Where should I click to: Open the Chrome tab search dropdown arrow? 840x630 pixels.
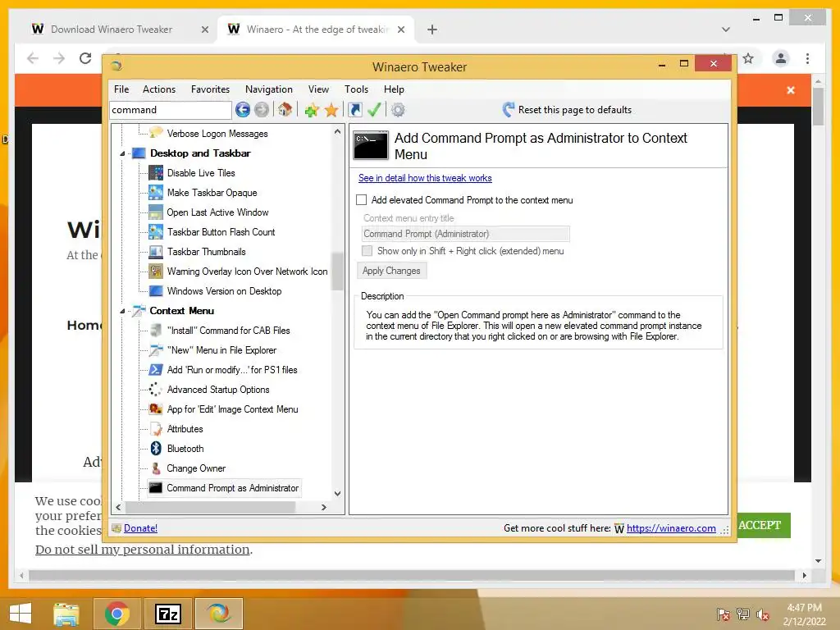point(726,30)
